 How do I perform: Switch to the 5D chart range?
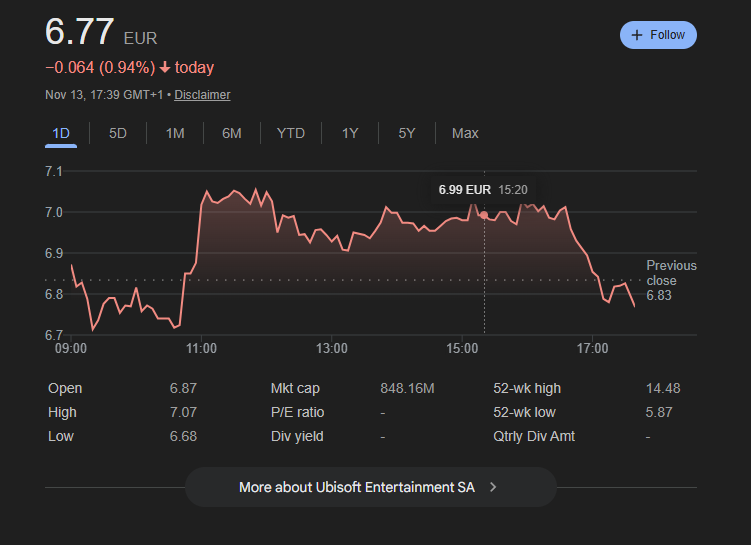118,133
